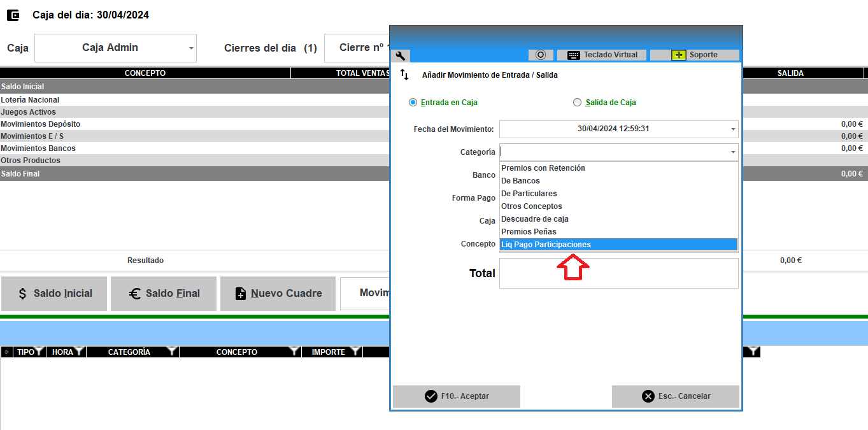
Task: Click the filter icon on CATEGORÍA column
Action: coord(172,351)
